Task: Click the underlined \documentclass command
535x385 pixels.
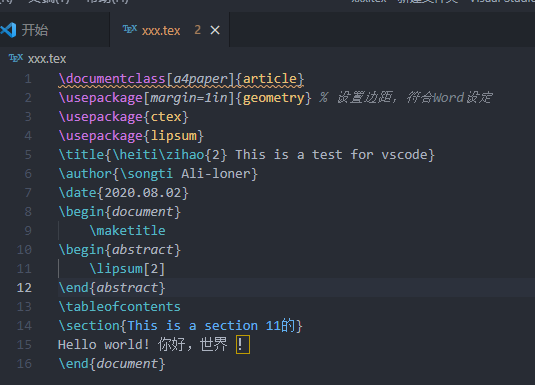Action: point(112,79)
